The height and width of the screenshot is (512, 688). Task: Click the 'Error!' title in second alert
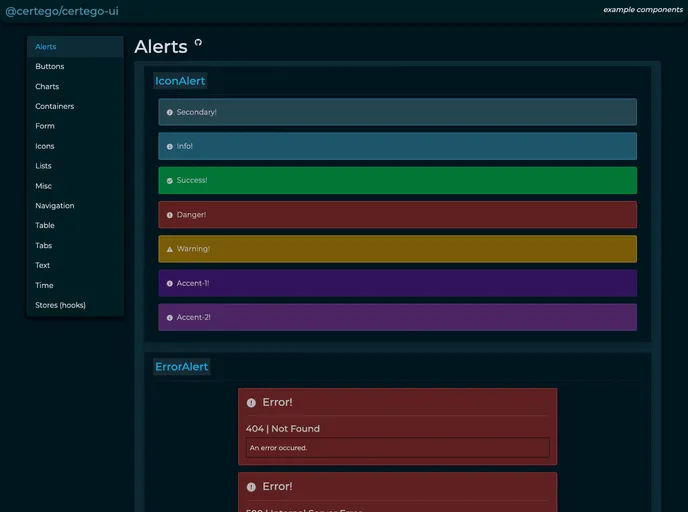(x=277, y=487)
